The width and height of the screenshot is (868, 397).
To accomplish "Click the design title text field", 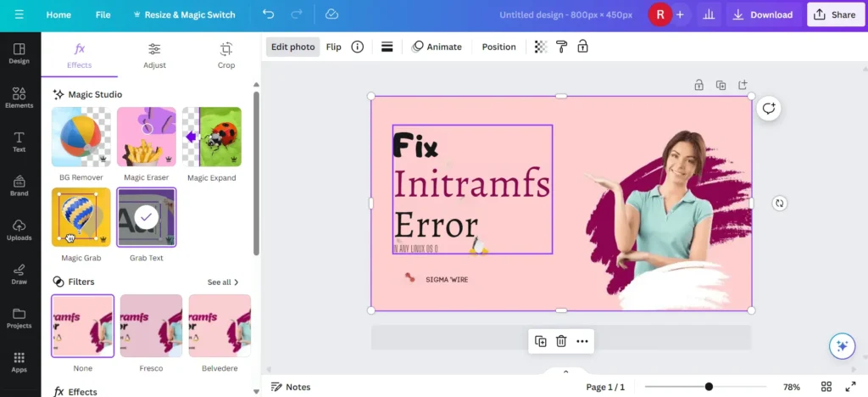I will coord(565,15).
